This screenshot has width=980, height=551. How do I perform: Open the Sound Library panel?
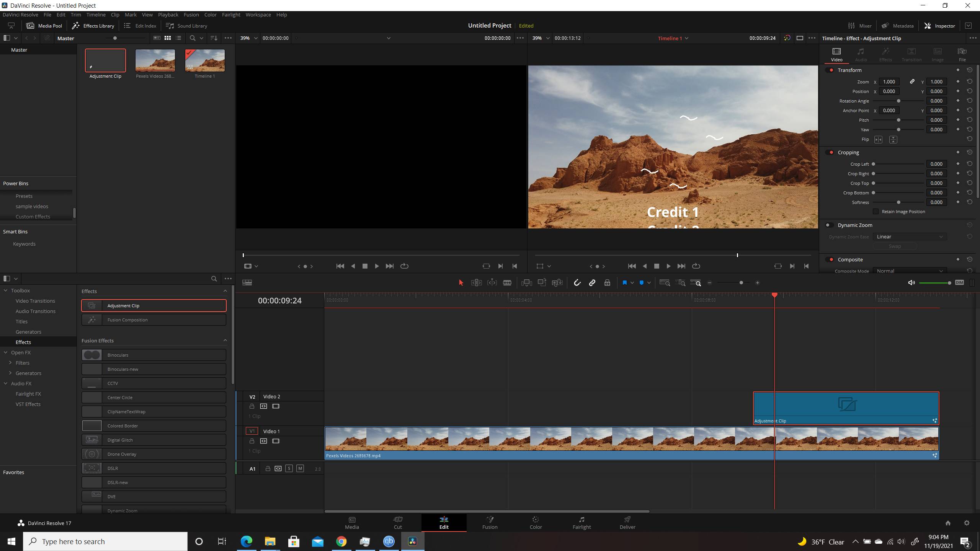(x=186, y=26)
